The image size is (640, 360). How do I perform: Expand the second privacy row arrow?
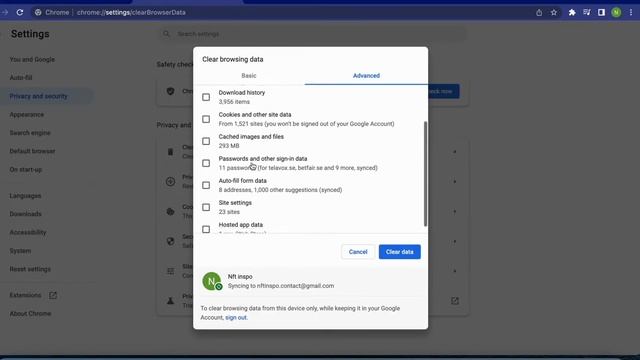[x=455, y=182]
